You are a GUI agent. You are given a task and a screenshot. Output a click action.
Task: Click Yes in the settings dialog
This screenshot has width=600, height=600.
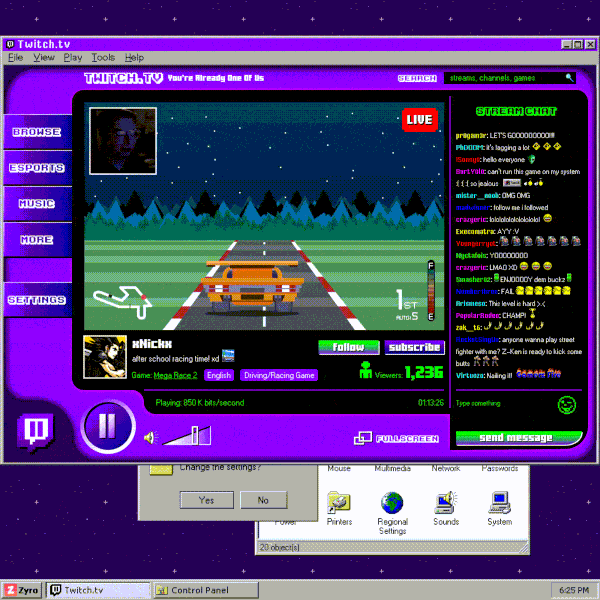[207, 500]
